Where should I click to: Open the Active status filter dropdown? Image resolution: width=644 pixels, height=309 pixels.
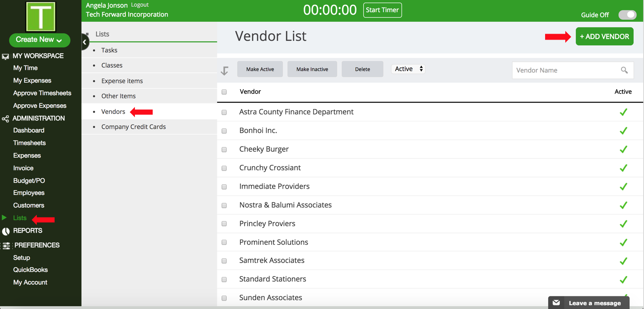point(409,69)
